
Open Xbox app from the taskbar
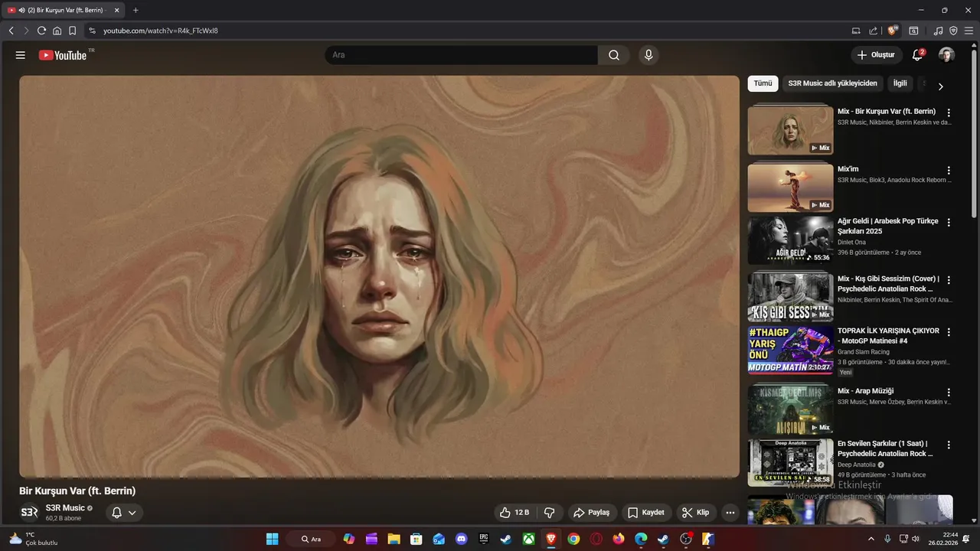click(528, 539)
